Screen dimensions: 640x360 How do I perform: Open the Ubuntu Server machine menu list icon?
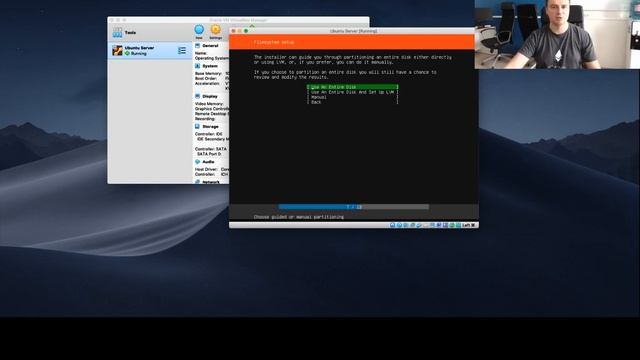[182, 51]
